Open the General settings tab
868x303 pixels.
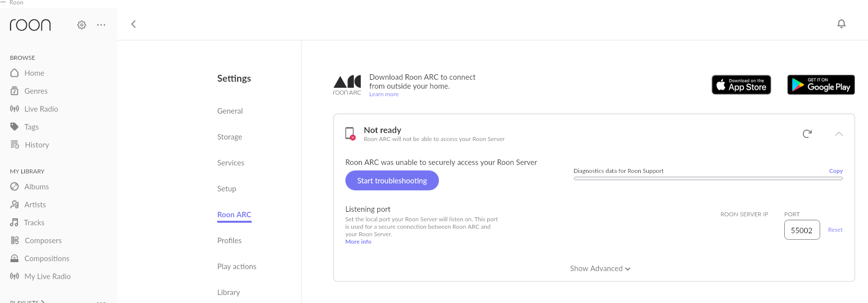click(230, 111)
